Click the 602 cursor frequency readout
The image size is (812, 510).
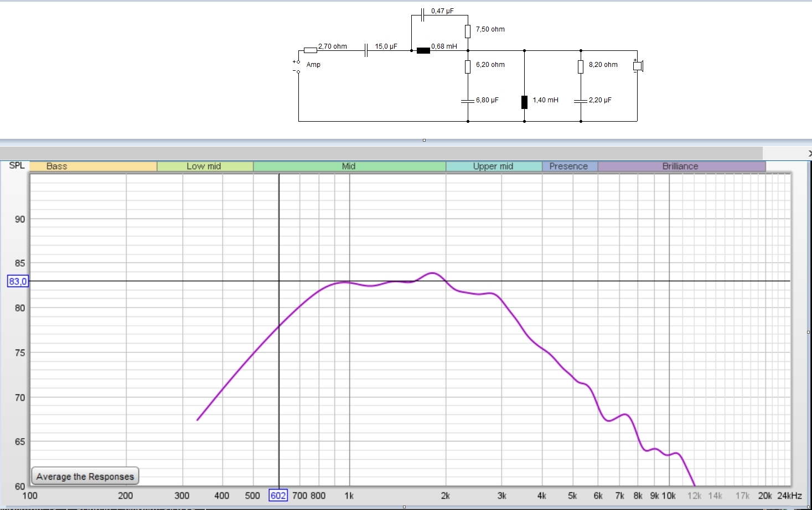[278, 496]
